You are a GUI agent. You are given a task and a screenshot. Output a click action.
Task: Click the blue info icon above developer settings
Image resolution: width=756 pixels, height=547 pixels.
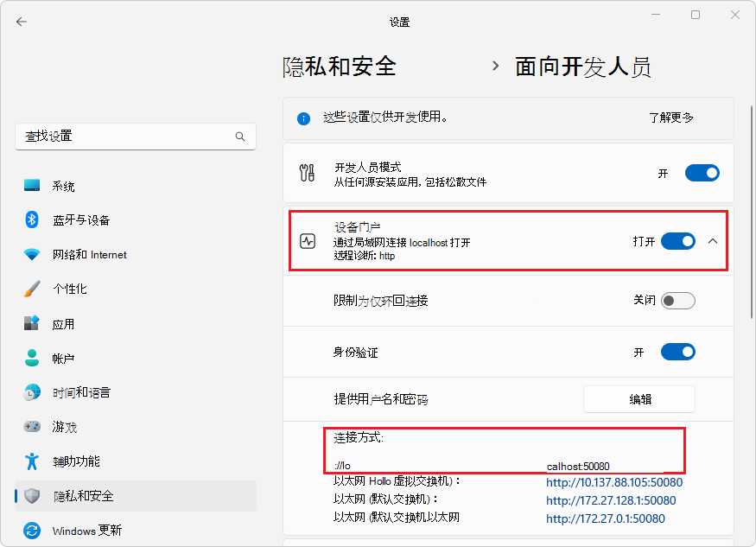[x=302, y=118]
